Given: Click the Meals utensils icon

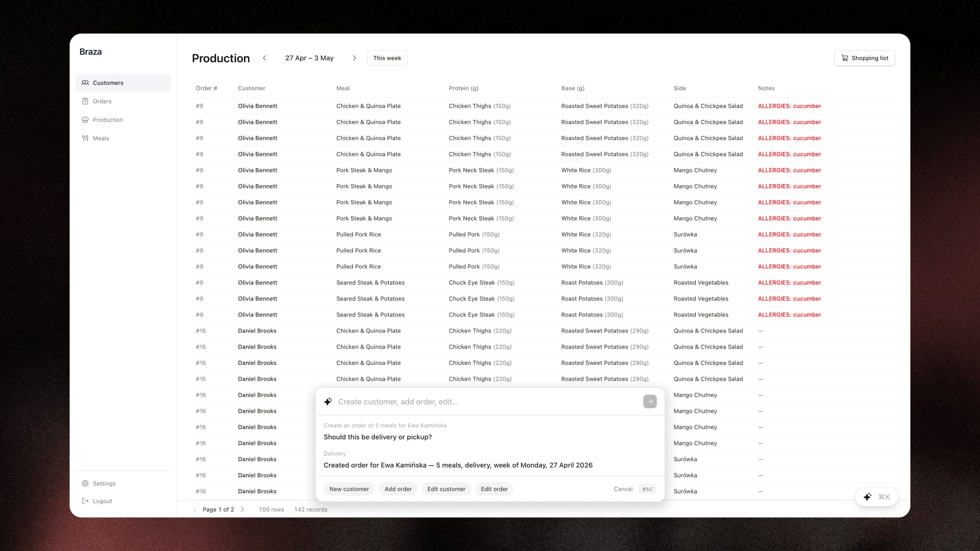Looking at the screenshot, I should (x=85, y=139).
